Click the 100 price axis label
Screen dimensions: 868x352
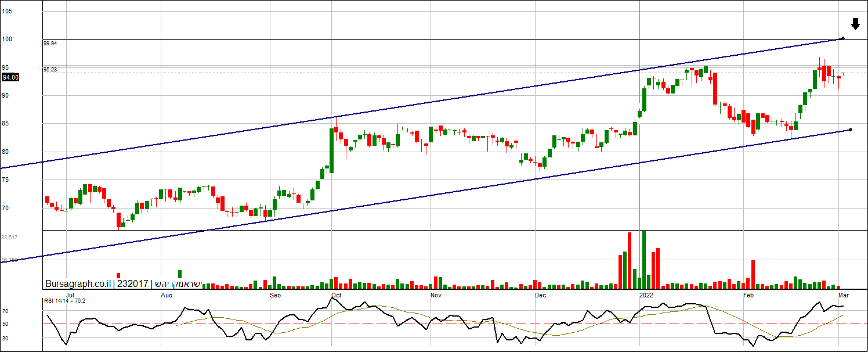[6, 39]
